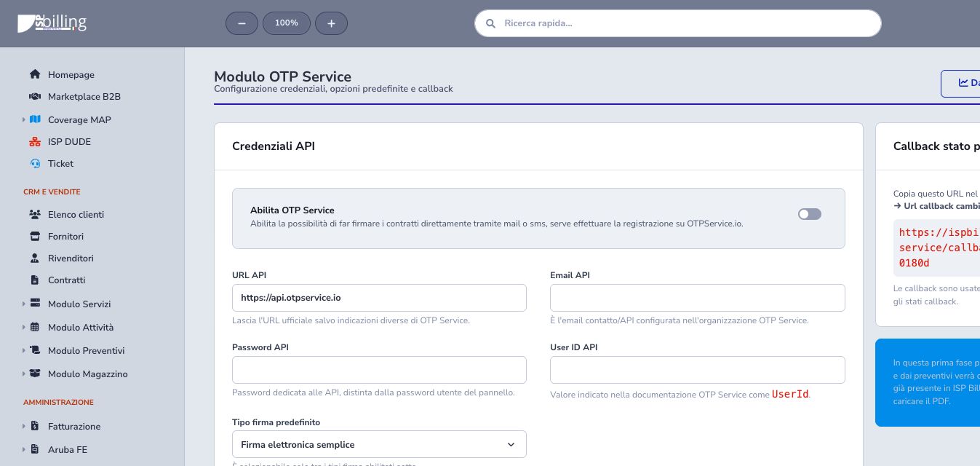Click the red UserId code text
Image resolution: width=980 pixels, height=466 pixels.
point(790,394)
